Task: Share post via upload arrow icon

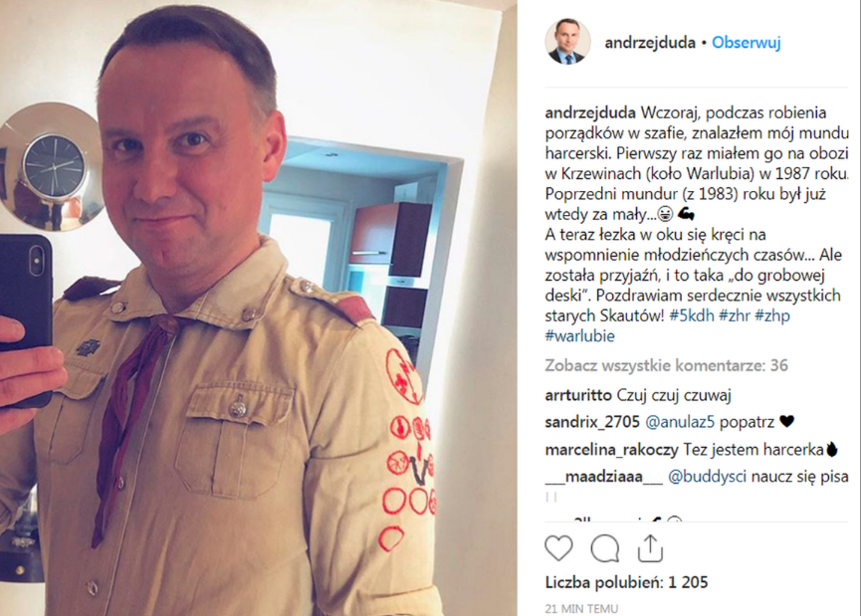Action: pos(650,548)
